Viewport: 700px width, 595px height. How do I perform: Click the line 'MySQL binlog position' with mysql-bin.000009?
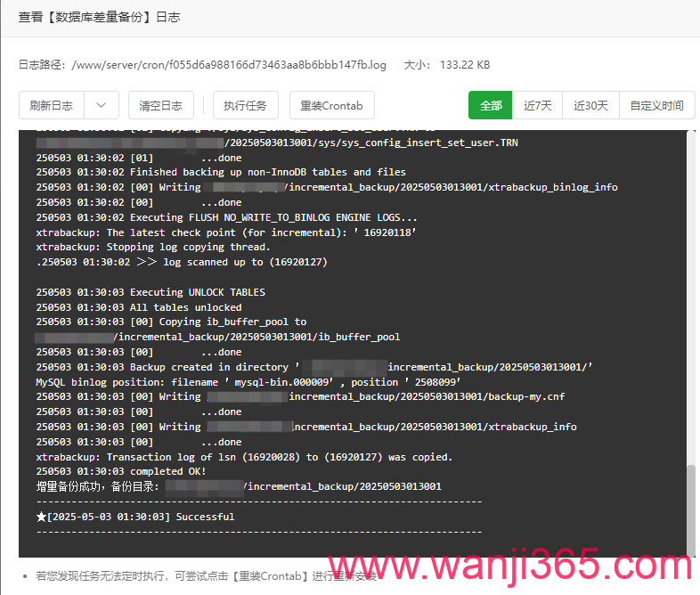click(x=248, y=382)
